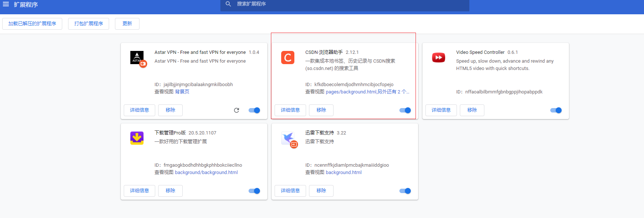The image size is (644, 218).
Task: Click the search magnifier icon
Action: pyautogui.click(x=228, y=4)
